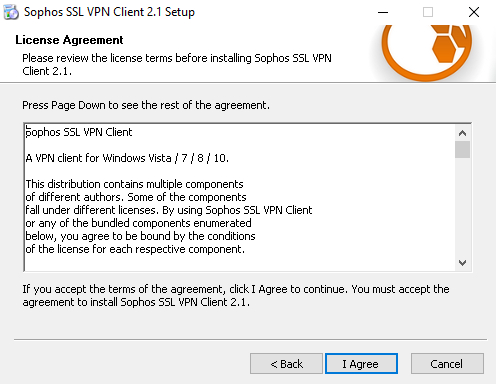Go to the previous step with Back
Image resolution: width=496 pixels, height=384 pixels.
tap(286, 364)
